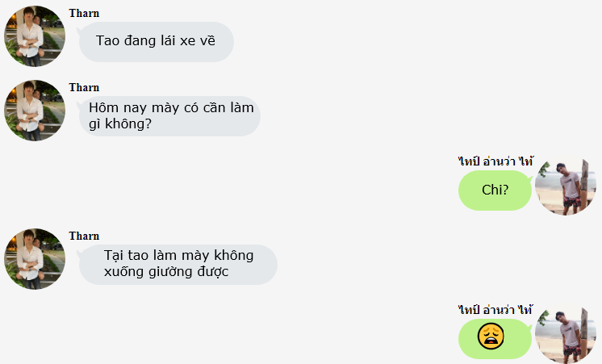Click Tharn name above first message
The height and width of the screenshot is (364, 602).
point(84,14)
